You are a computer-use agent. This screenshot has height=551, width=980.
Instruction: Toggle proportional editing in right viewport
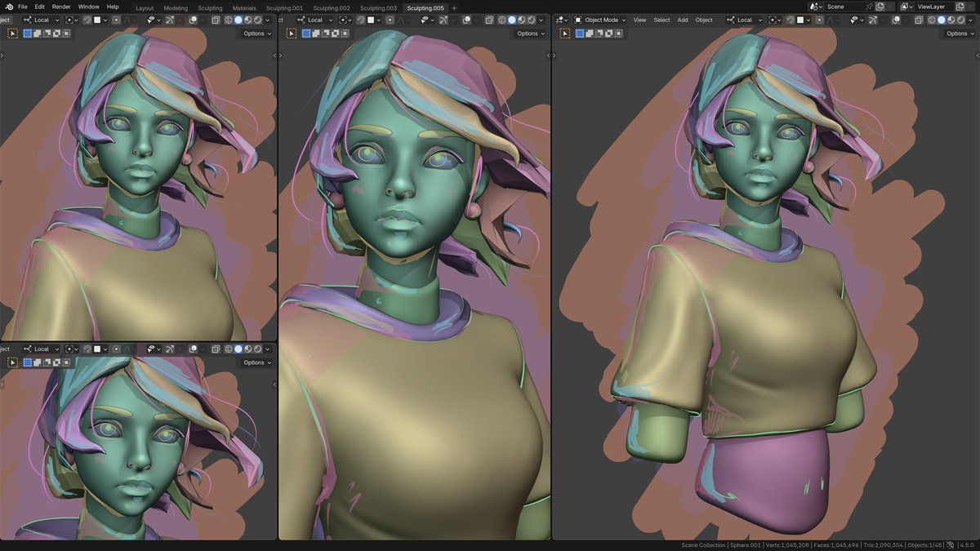point(819,20)
